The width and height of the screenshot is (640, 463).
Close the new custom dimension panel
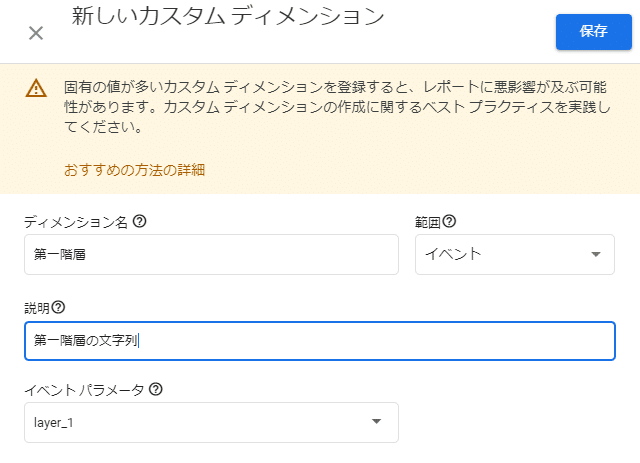(x=36, y=33)
